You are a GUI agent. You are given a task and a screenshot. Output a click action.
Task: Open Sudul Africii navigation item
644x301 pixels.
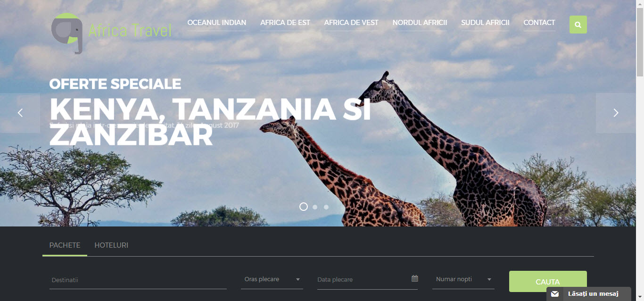pos(485,23)
